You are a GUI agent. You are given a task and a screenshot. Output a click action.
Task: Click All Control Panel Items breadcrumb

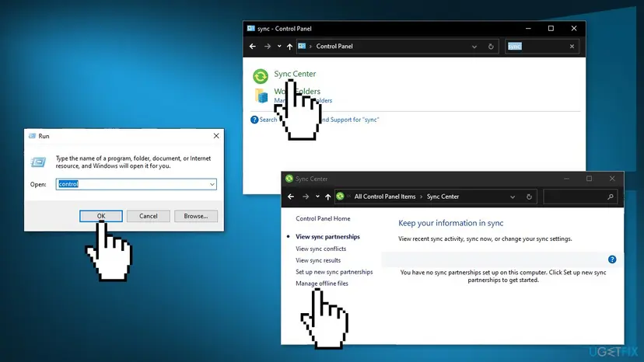(385, 197)
